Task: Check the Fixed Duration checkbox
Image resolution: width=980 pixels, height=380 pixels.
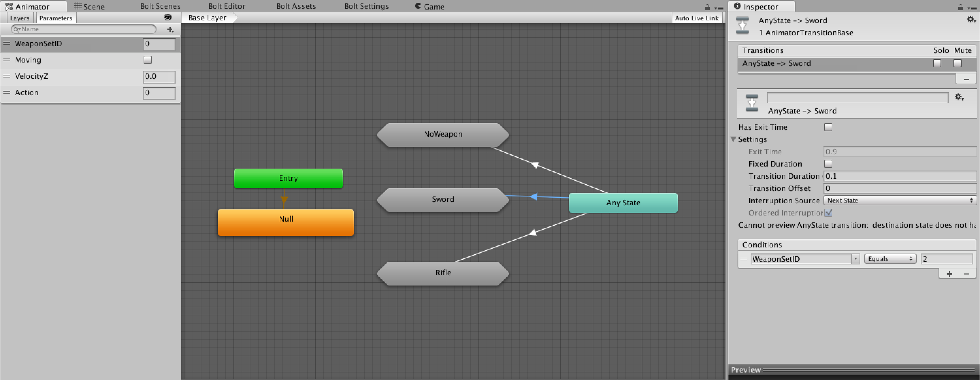Action: pos(828,164)
